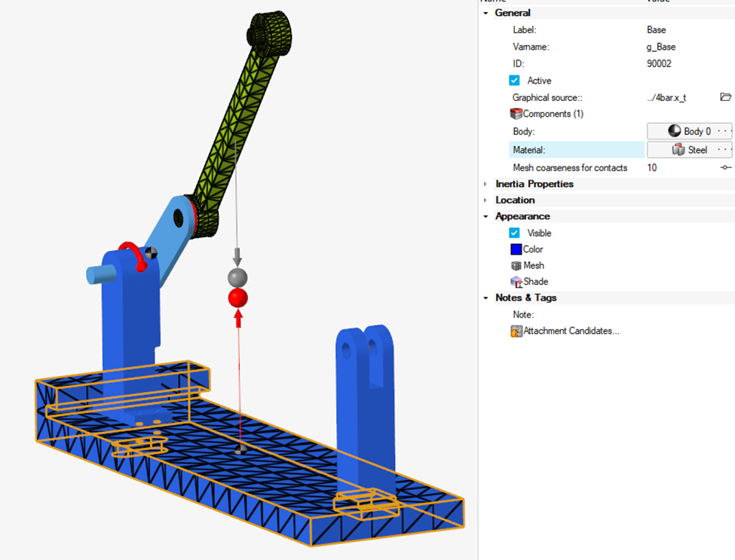Collapse the Appearance section
This screenshot has height=560, width=735.
tap(485, 216)
